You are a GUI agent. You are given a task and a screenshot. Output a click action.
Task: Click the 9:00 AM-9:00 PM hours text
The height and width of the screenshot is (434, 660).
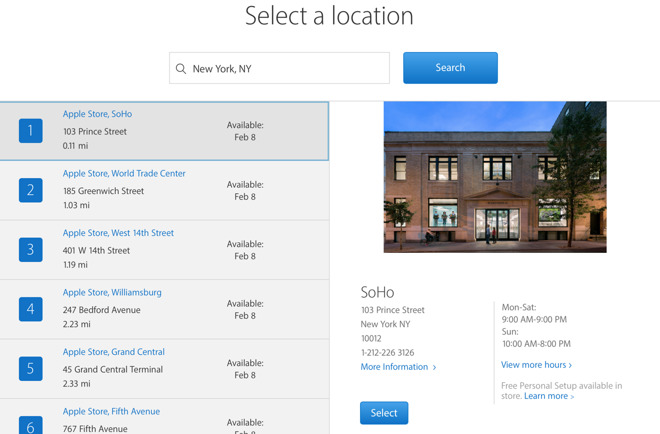pyautogui.click(x=534, y=320)
